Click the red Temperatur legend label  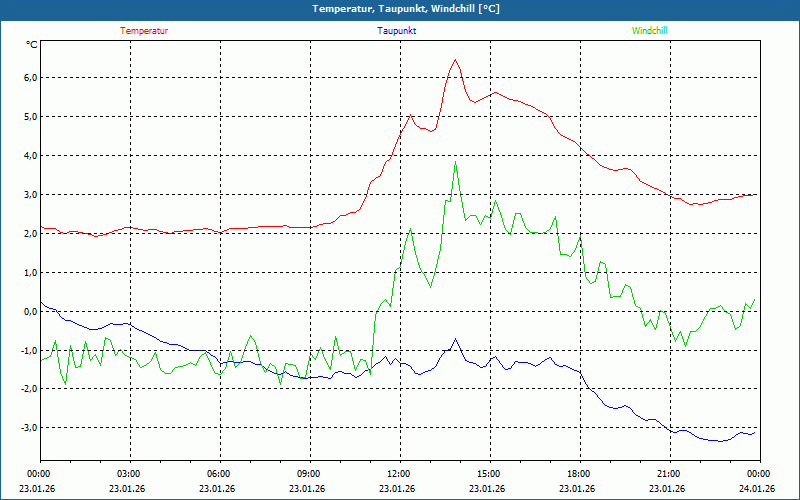[144, 31]
